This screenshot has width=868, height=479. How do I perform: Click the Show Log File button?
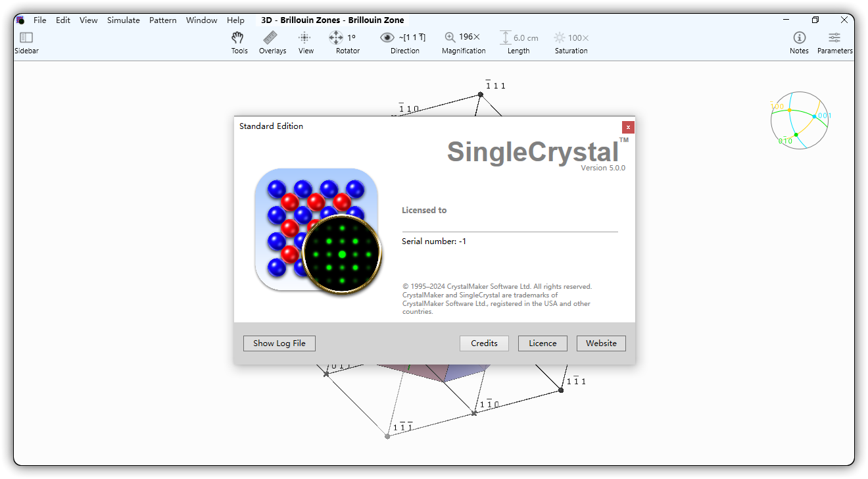click(279, 343)
